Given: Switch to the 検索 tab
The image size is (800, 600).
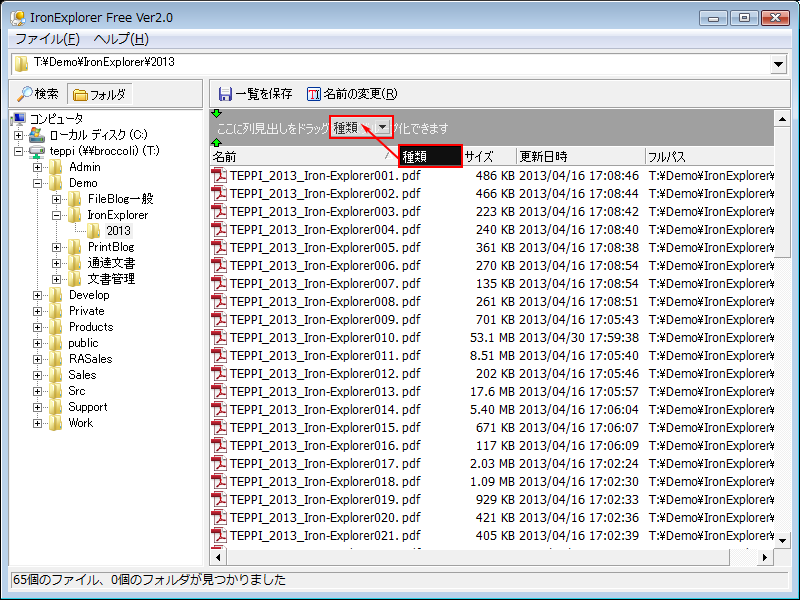Looking at the screenshot, I should [x=39, y=94].
